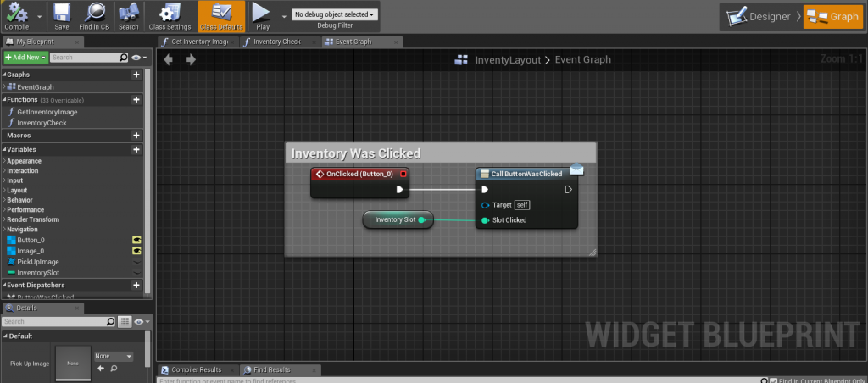Screen dimensions: 868x383
Task: Click Target pin on ButtonWasClicked
Action: [486, 205]
